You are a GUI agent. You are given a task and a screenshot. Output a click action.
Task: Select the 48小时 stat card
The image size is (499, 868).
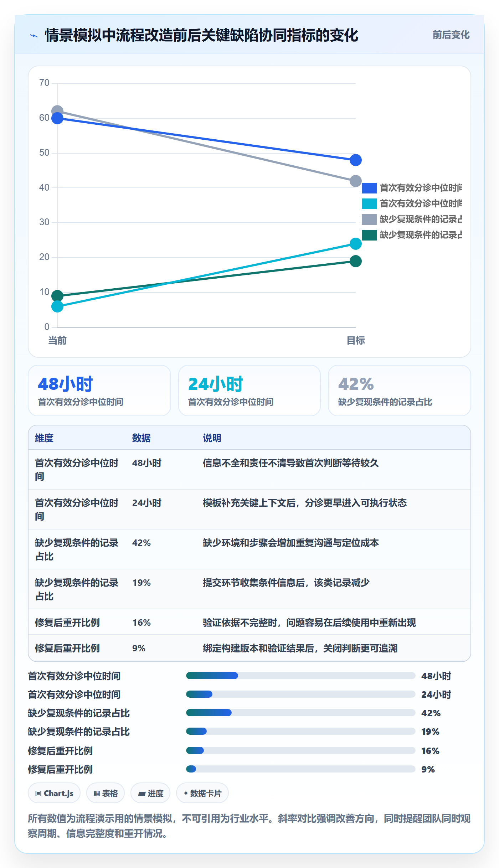pyautogui.click(x=99, y=391)
